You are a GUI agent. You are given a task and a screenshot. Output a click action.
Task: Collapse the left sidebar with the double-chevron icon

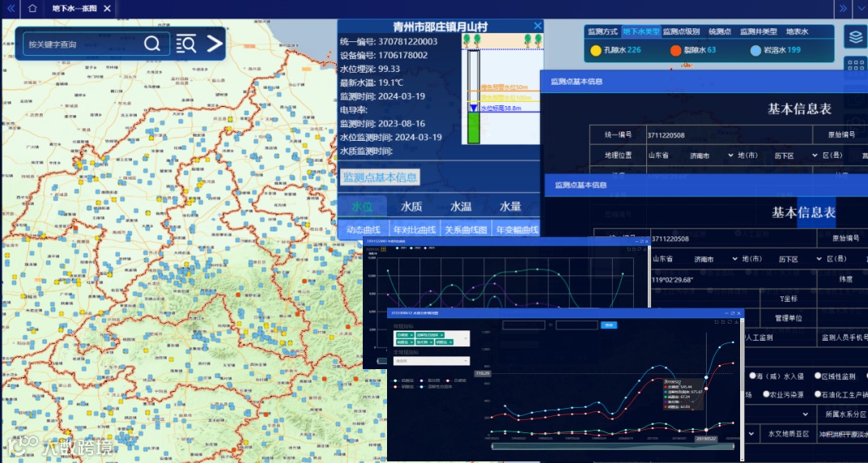(11, 8)
